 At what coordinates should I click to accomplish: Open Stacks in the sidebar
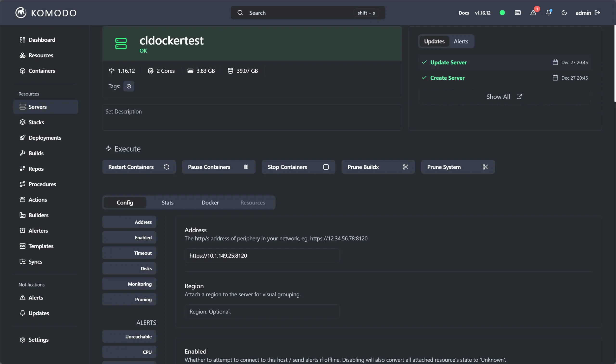click(x=36, y=122)
